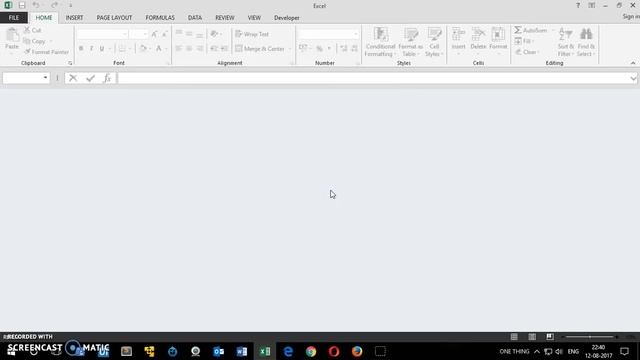The width and height of the screenshot is (640, 360).
Task: Align text left in Alignment group
Action: (x=179, y=49)
